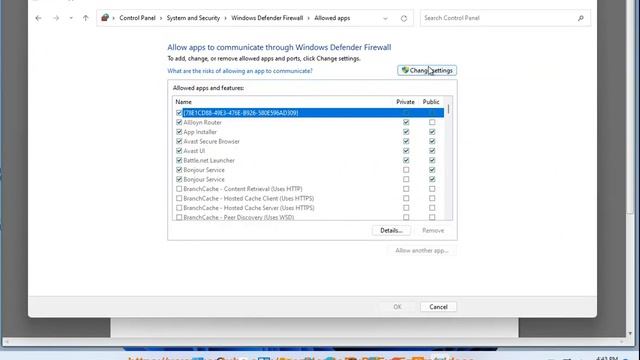
Task: Click the search magnifier icon
Action: pyautogui.click(x=581, y=18)
